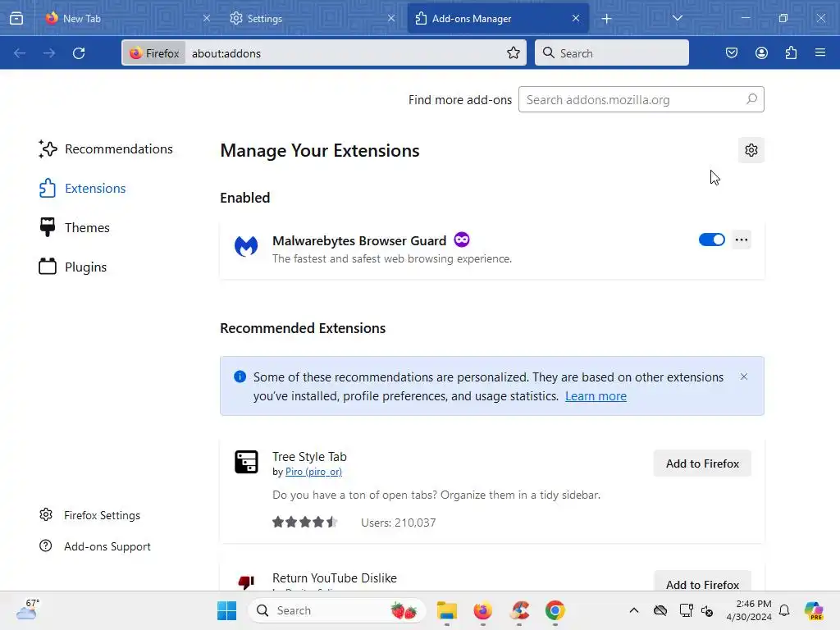
Task: Open the Firefox account icon
Action: [x=761, y=53]
